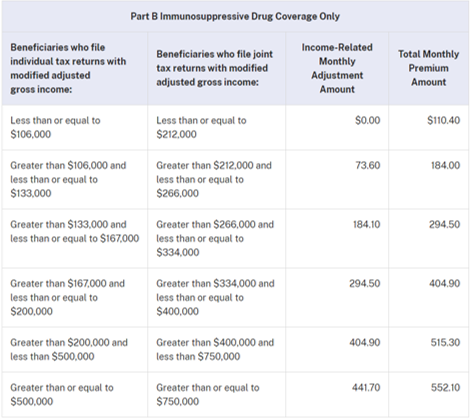Screen dimensions: 472x420
Task: Click the Income-Related Monthly Adjustment Amount header
Action: [x=337, y=68]
